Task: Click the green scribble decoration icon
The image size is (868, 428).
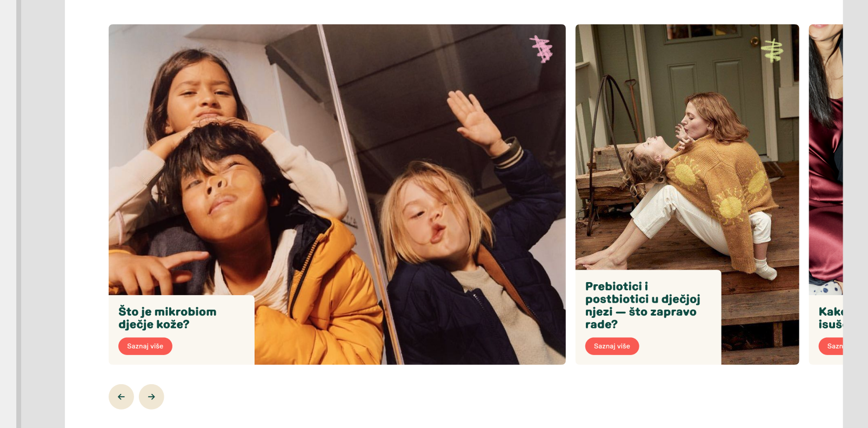Action: (x=772, y=50)
